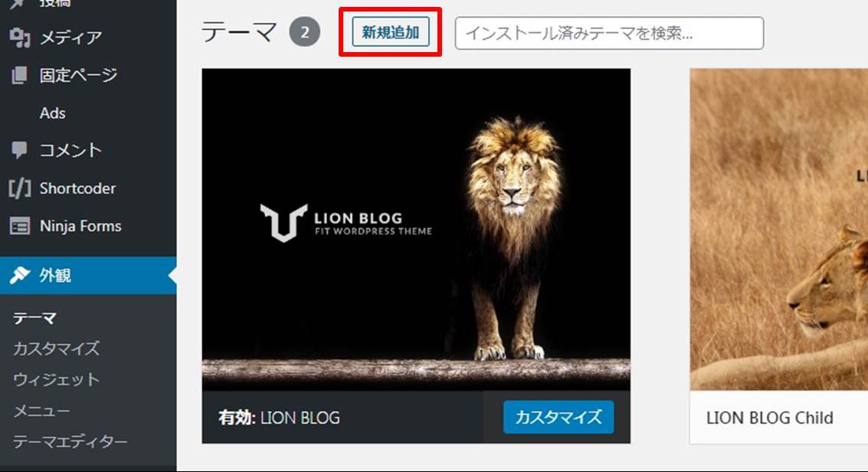The height and width of the screenshot is (472, 868).
Task: Open テーマエディター from the submenu
Action: pos(70,441)
